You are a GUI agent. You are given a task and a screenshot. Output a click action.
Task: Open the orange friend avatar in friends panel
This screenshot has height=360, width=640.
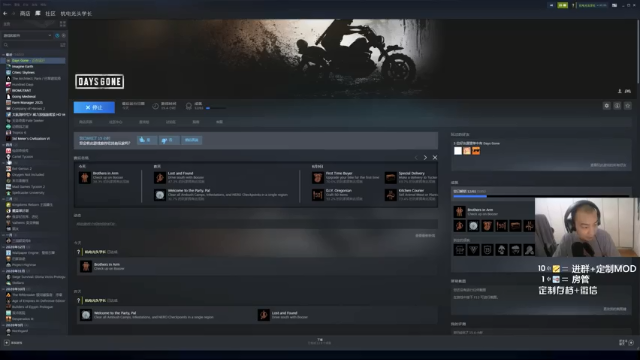(476, 151)
